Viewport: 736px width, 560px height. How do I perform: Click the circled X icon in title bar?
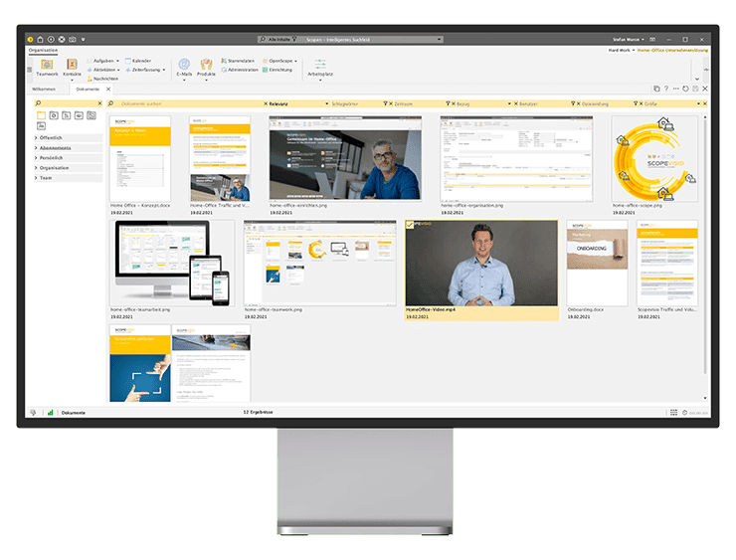point(62,40)
